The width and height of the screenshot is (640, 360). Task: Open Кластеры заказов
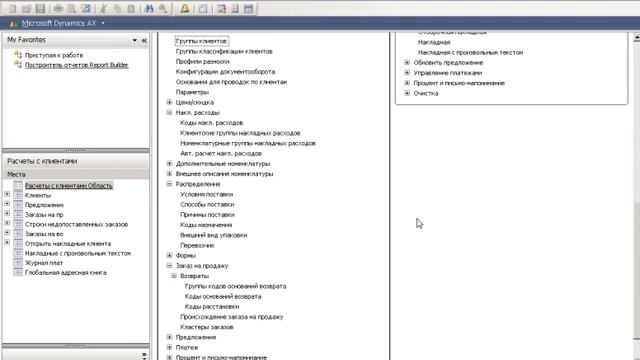click(207, 327)
